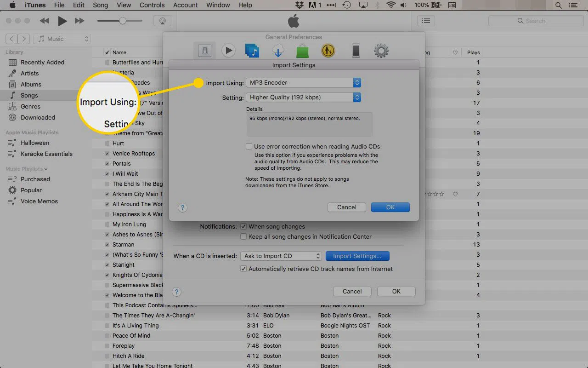This screenshot has width=588, height=368.
Task: Open 'Ask to Import CD' dropdown
Action: click(281, 256)
